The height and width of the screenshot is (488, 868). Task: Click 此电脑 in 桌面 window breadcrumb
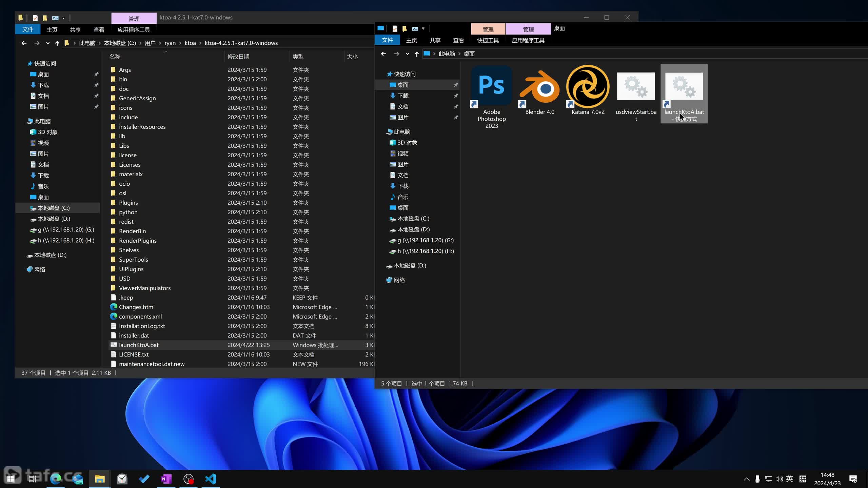pos(447,54)
